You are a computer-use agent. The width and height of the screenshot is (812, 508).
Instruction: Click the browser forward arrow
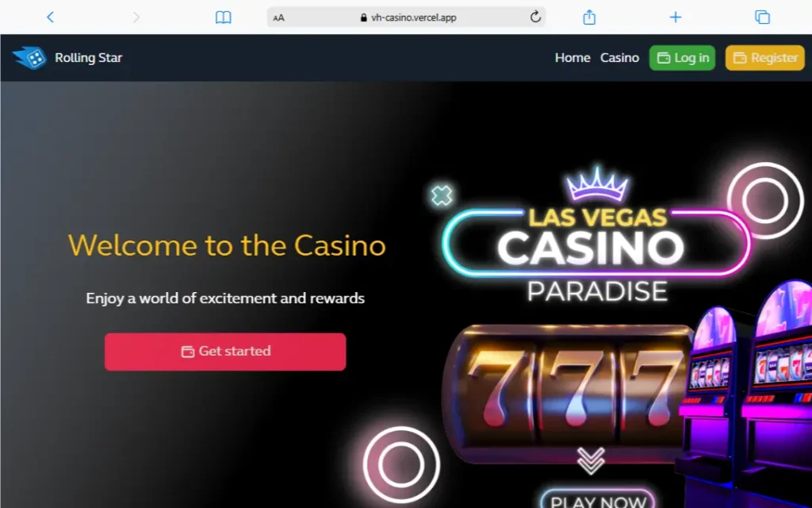136,17
